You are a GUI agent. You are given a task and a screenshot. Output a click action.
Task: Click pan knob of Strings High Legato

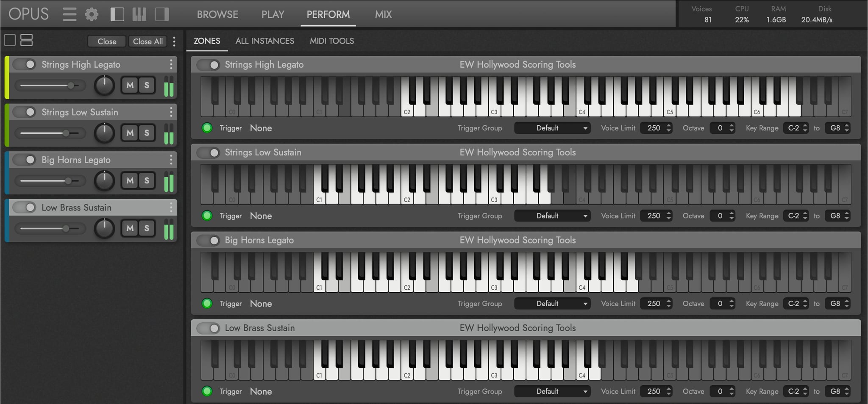[104, 86]
